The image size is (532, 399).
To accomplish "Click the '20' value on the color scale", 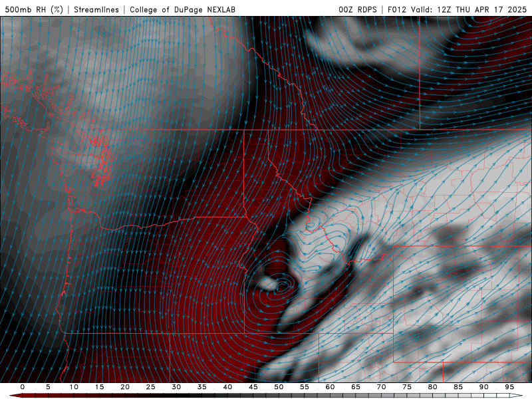I will pos(125,387).
